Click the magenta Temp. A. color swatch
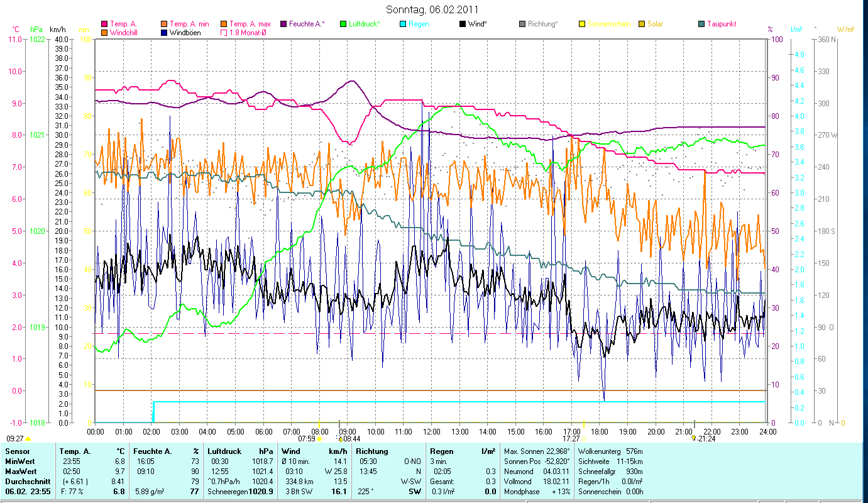Viewport: 868px width, 503px height. point(104,24)
